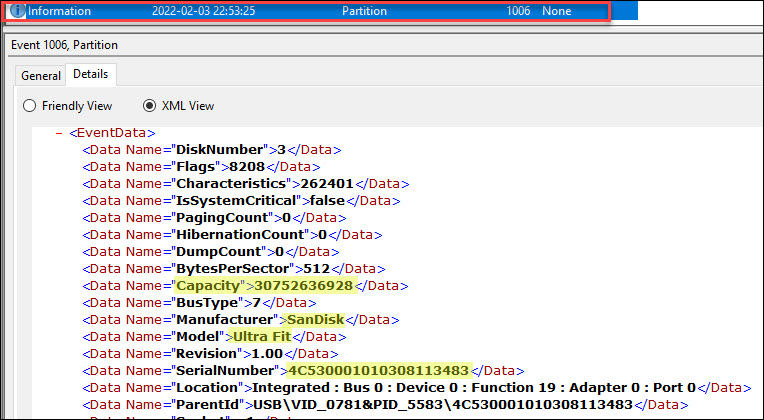Select the XML View radio button
This screenshot has width=764, height=420.
[151, 106]
